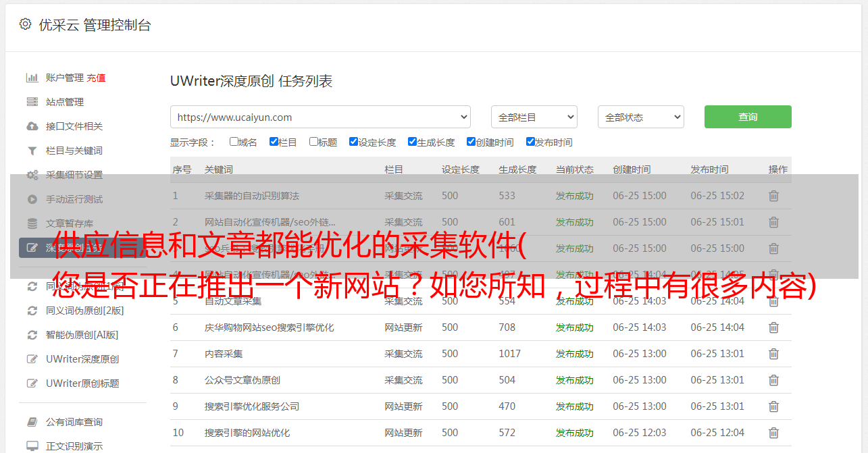Click generated length 1017
The width and height of the screenshot is (868, 453).
click(x=510, y=354)
